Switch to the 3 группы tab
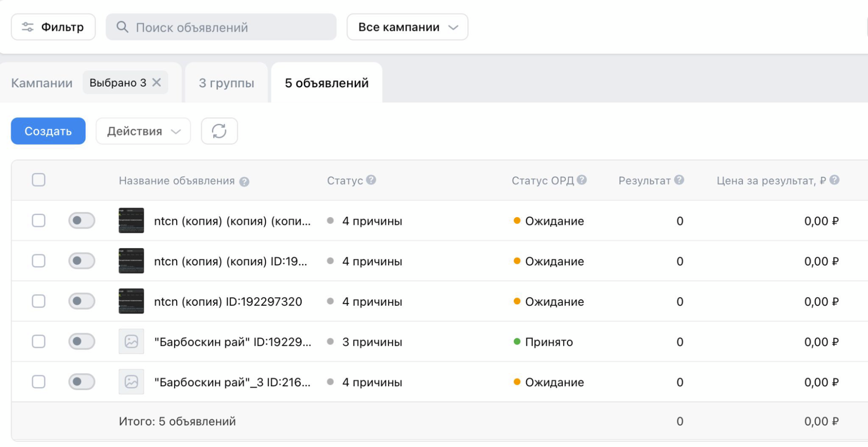 tap(226, 83)
